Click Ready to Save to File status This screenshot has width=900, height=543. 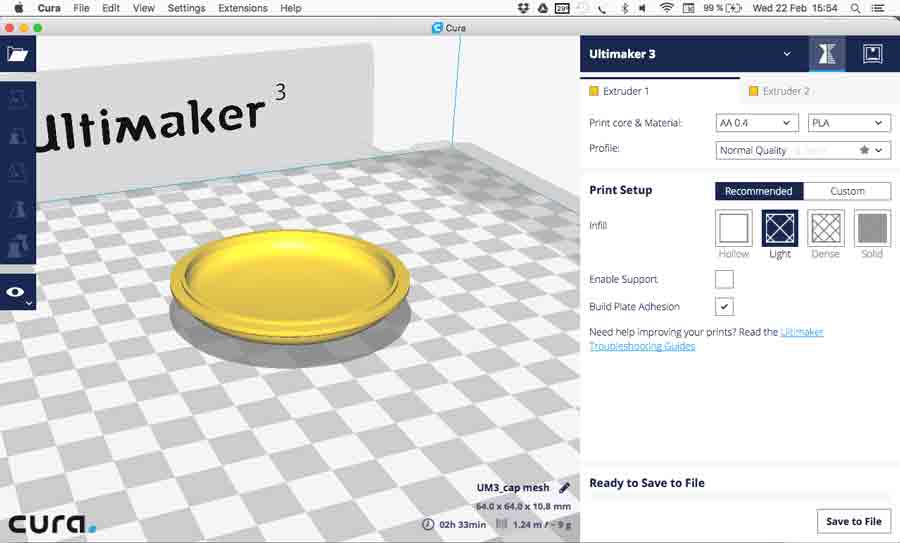pos(647,483)
